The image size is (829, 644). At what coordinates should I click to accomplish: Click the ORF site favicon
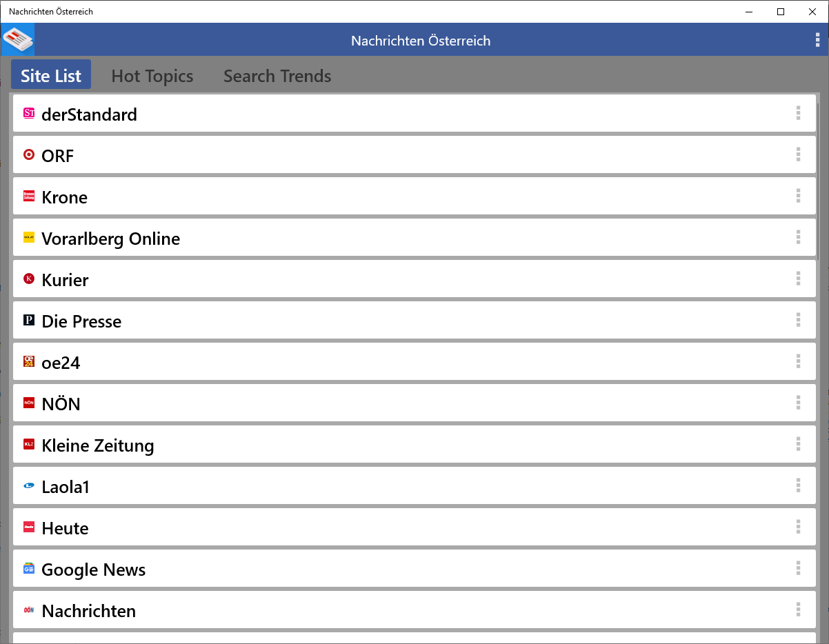coord(29,154)
